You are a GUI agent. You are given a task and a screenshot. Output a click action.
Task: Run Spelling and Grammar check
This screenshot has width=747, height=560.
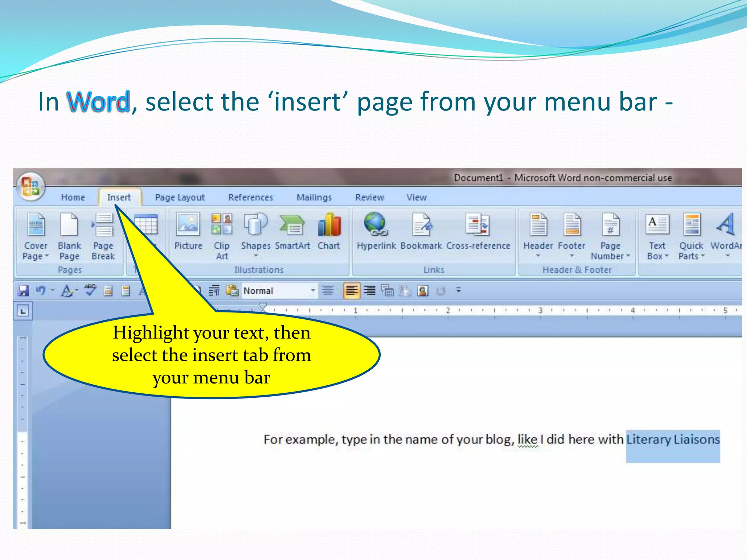(x=90, y=291)
